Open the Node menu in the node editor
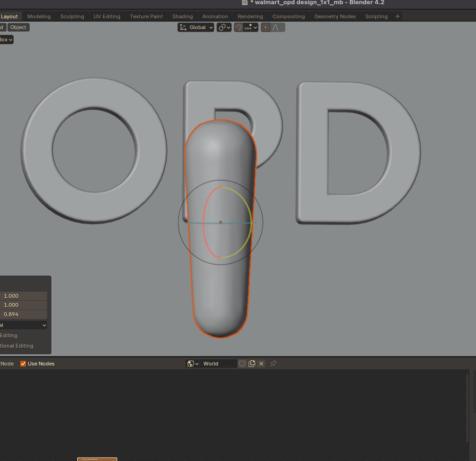 click(7, 364)
